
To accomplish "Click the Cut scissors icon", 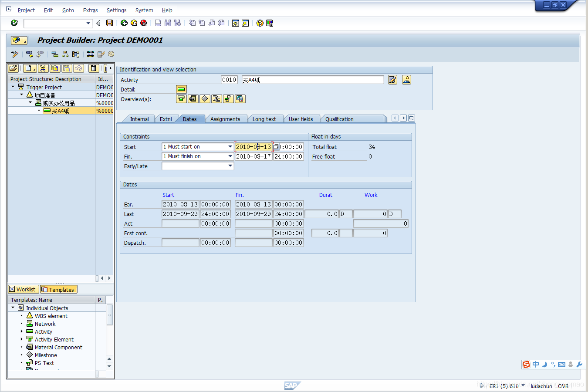I will [x=43, y=68].
